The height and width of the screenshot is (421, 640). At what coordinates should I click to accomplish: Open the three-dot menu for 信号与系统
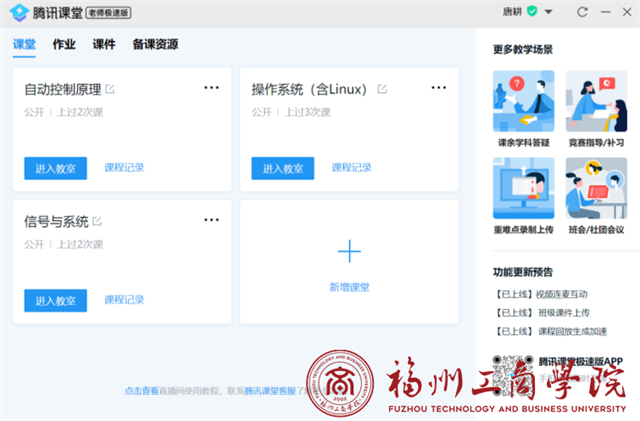pos(211,220)
